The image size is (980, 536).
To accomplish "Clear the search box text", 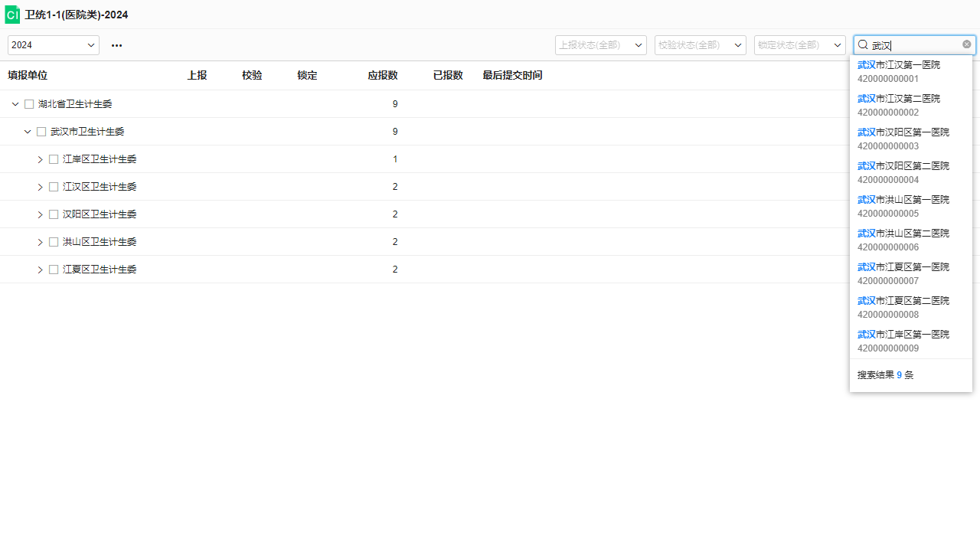I will click(966, 44).
